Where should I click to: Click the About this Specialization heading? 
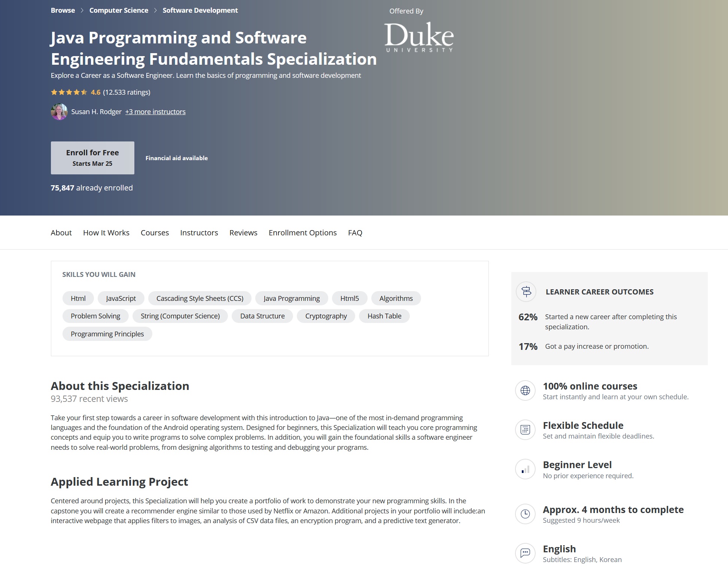[120, 386]
